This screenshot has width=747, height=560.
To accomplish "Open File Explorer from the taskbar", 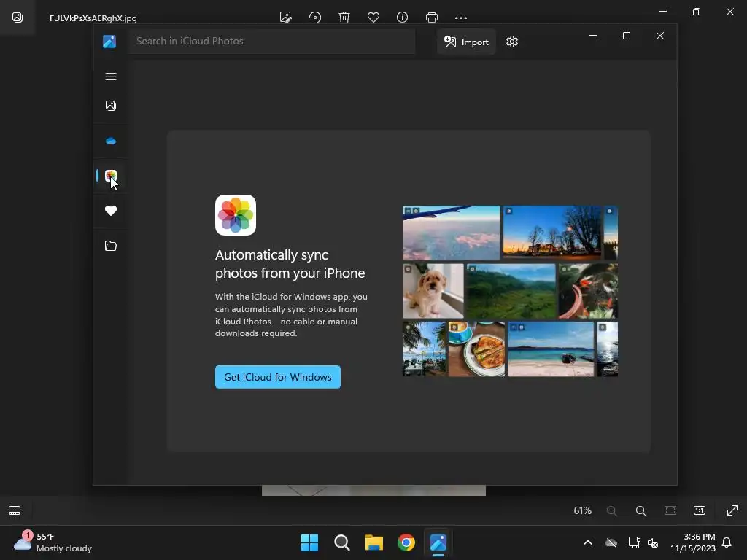I will [x=374, y=542].
